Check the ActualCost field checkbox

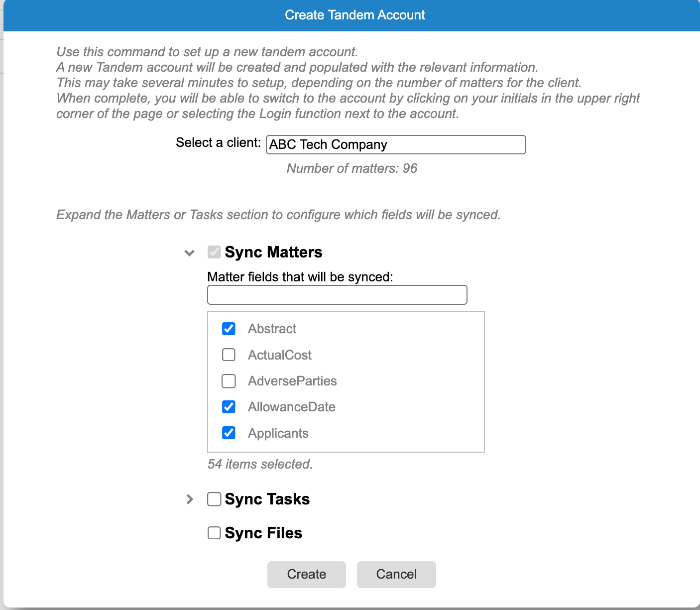coord(229,355)
